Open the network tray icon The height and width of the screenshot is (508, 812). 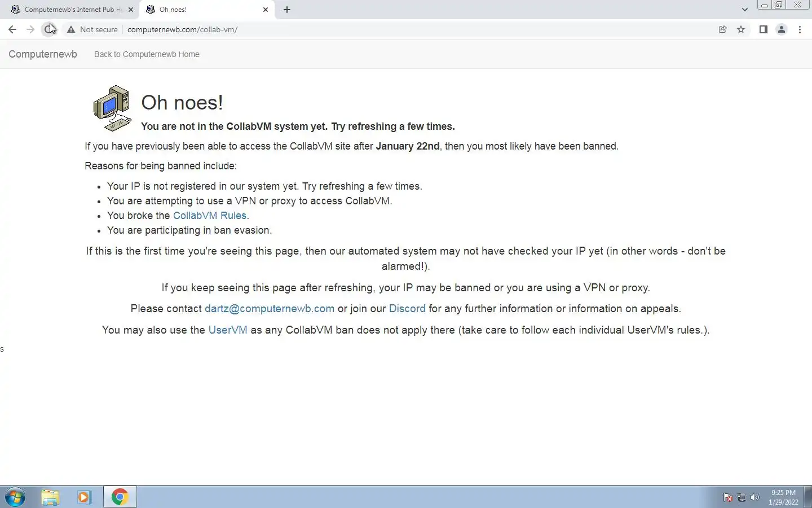tap(742, 497)
